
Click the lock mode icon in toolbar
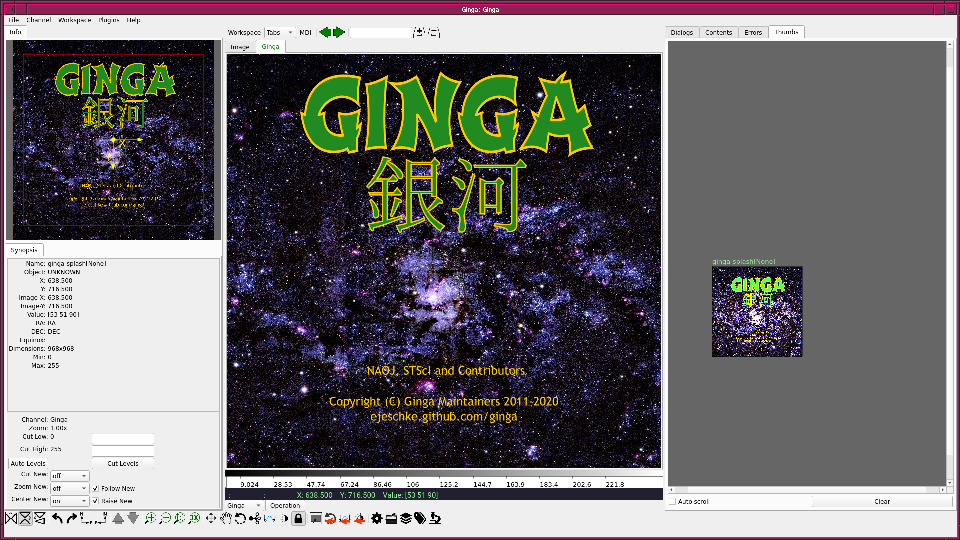click(x=298, y=518)
